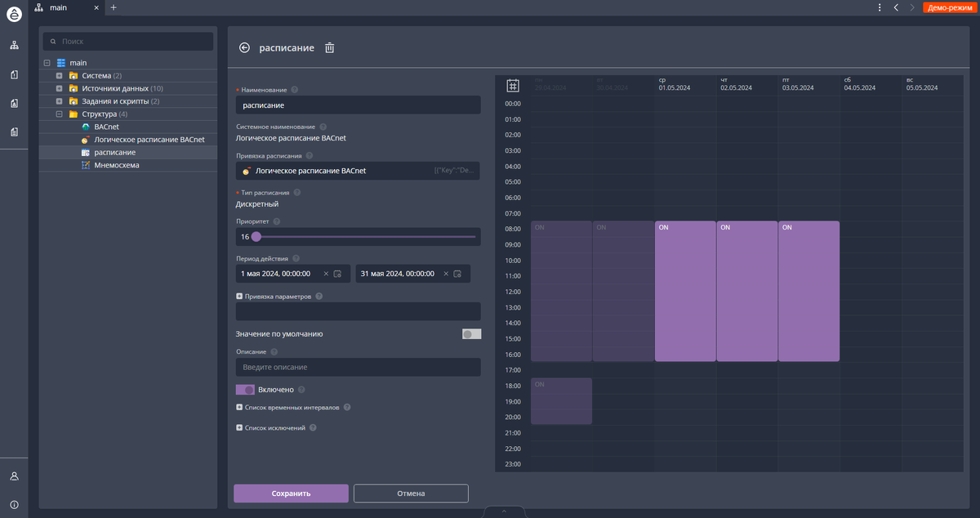Expand the 'Список исключений' section
The width and height of the screenshot is (980, 518).
tap(239, 427)
